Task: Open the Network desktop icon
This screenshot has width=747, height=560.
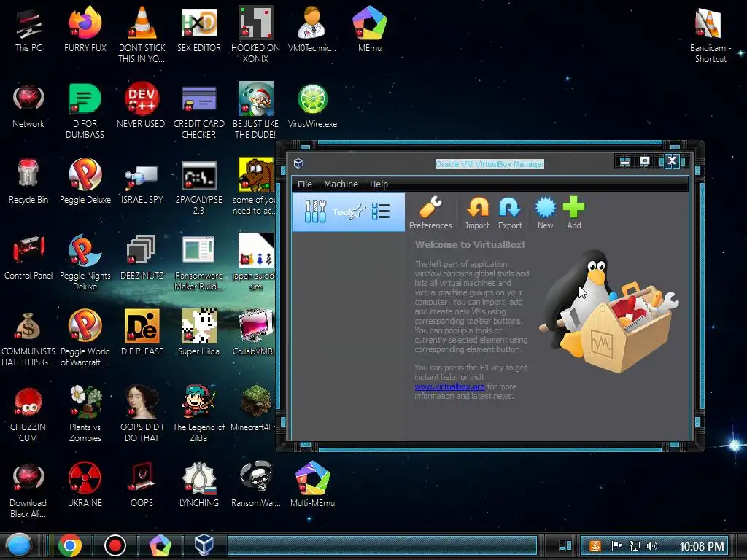Action: [x=28, y=106]
